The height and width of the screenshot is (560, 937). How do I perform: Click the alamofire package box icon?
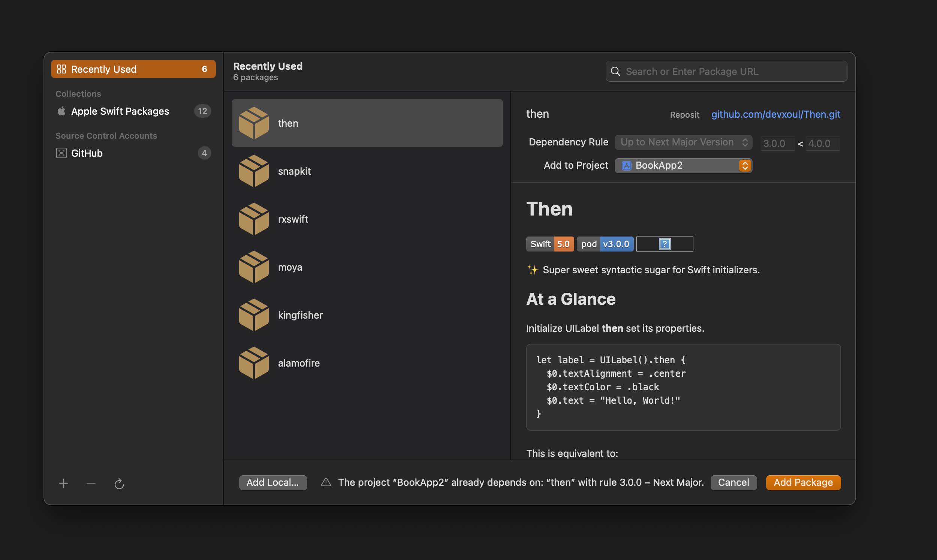(254, 362)
